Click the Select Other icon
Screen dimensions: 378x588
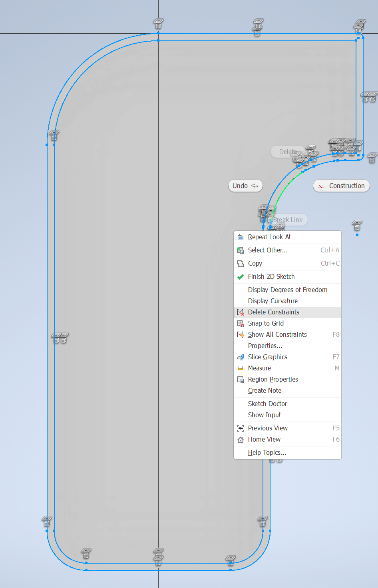pos(241,250)
